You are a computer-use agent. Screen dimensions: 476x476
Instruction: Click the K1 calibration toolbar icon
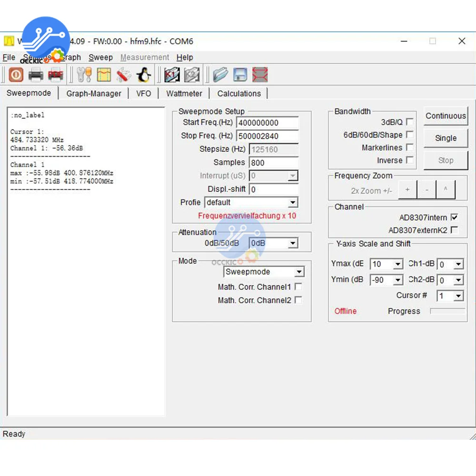172,75
